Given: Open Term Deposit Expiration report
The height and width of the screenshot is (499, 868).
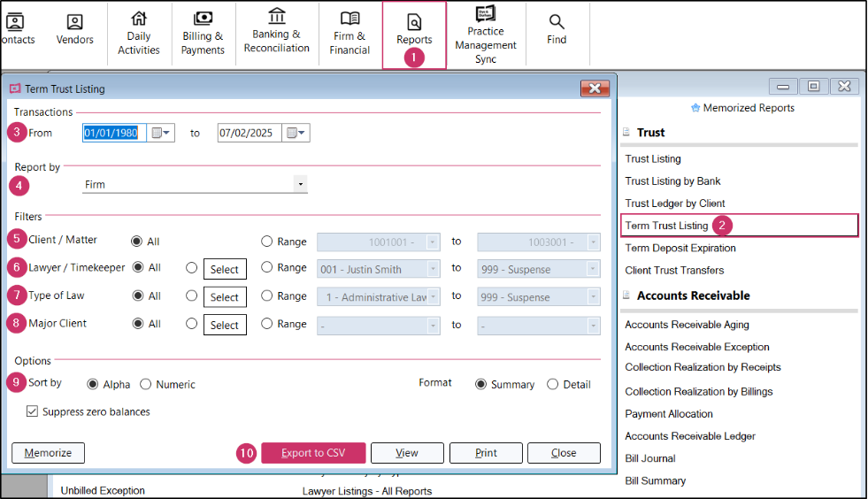Looking at the screenshot, I should [680, 248].
